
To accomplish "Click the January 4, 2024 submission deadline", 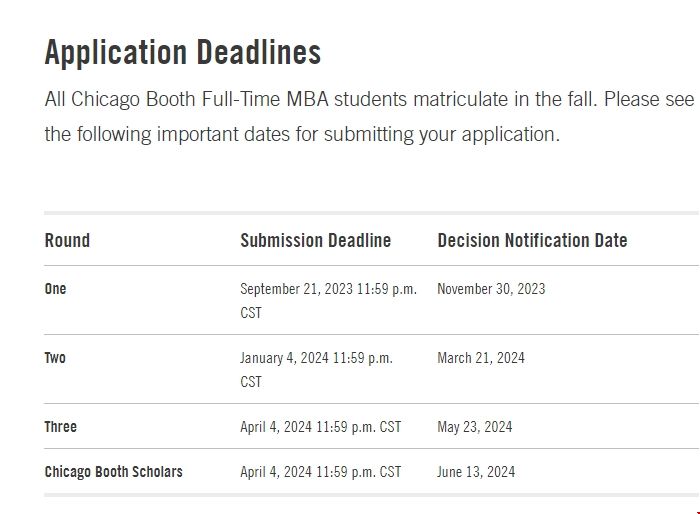I will [x=316, y=358].
